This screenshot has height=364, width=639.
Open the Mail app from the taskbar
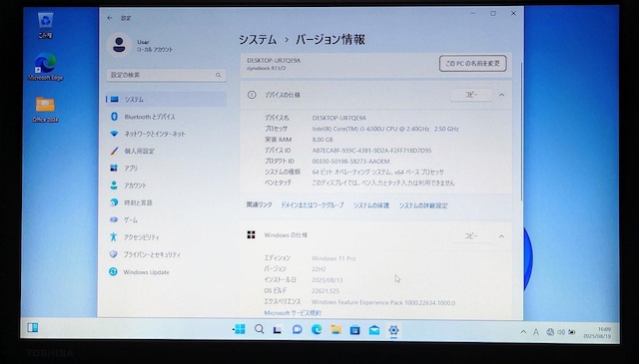374,330
